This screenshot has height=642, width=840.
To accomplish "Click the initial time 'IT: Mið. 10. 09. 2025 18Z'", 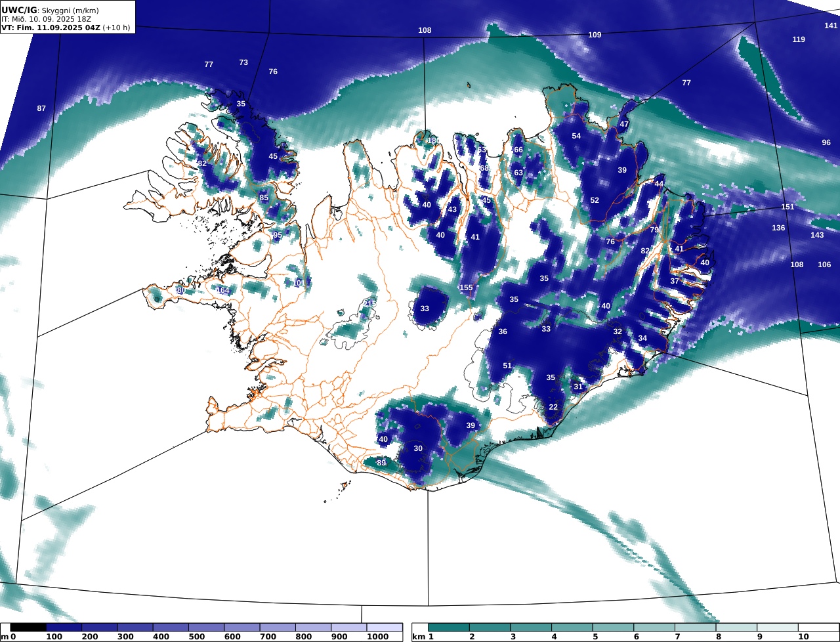I will click(47, 19).
